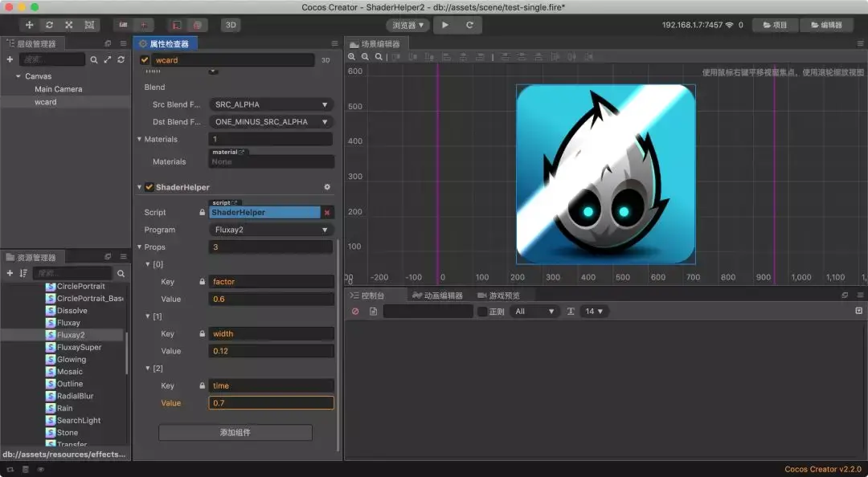This screenshot has width=868, height=477.
Task: Collapse the Props array section
Action: click(x=140, y=247)
